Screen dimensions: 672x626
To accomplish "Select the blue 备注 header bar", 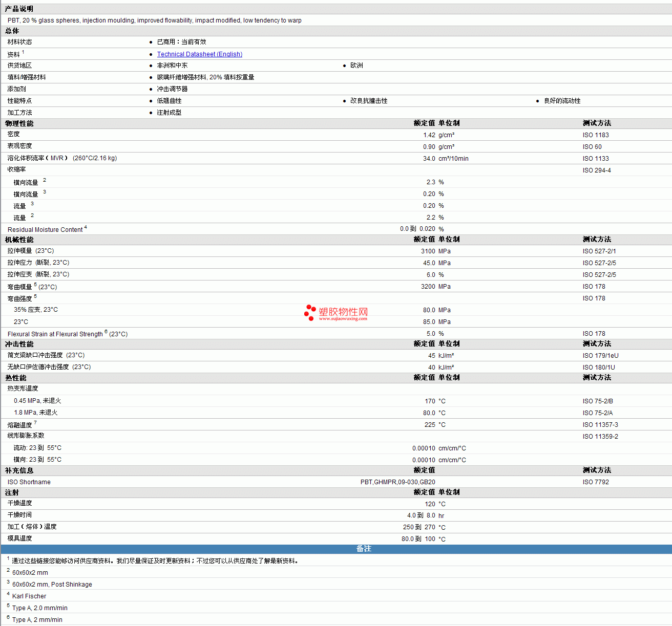I will click(x=364, y=549).
